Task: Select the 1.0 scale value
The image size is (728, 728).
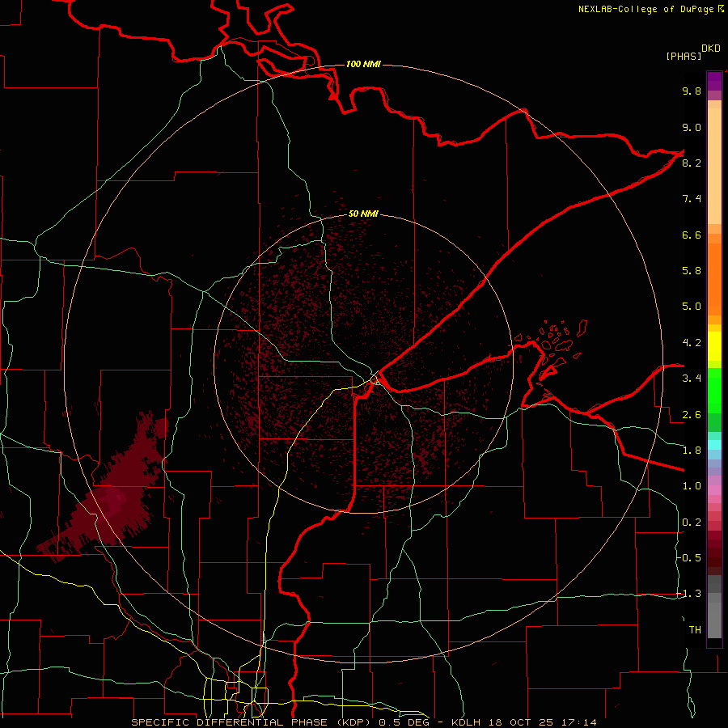Action: point(692,486)
